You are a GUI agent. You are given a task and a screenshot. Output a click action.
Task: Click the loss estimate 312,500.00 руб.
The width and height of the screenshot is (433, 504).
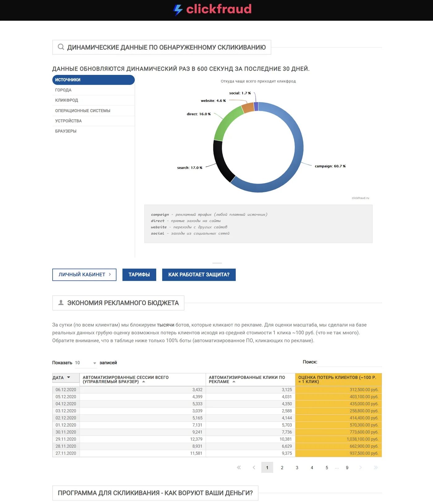click(x=364, y=390)
